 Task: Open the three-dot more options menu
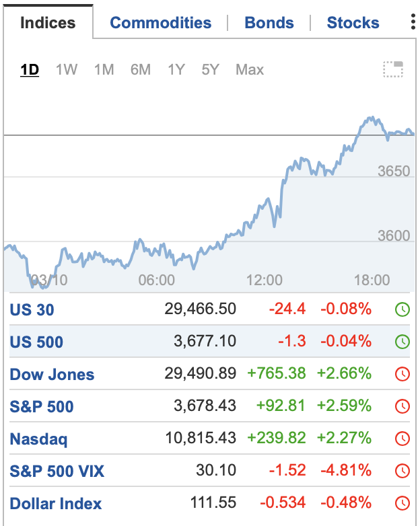click(413, 23)
